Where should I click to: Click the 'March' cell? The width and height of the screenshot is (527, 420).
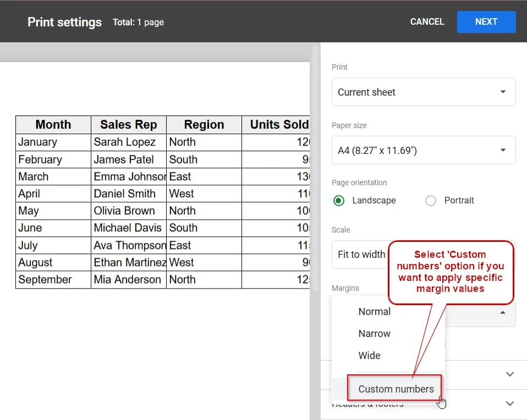click(x=53, y=176)
